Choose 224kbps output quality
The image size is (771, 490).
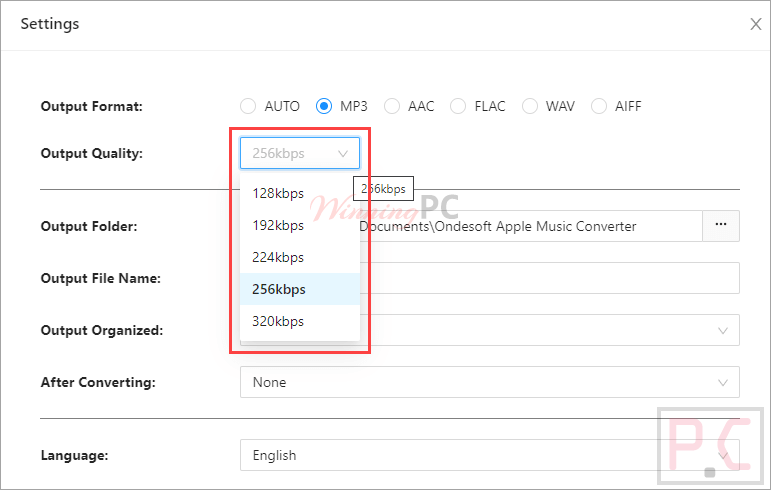pos(300,257)
